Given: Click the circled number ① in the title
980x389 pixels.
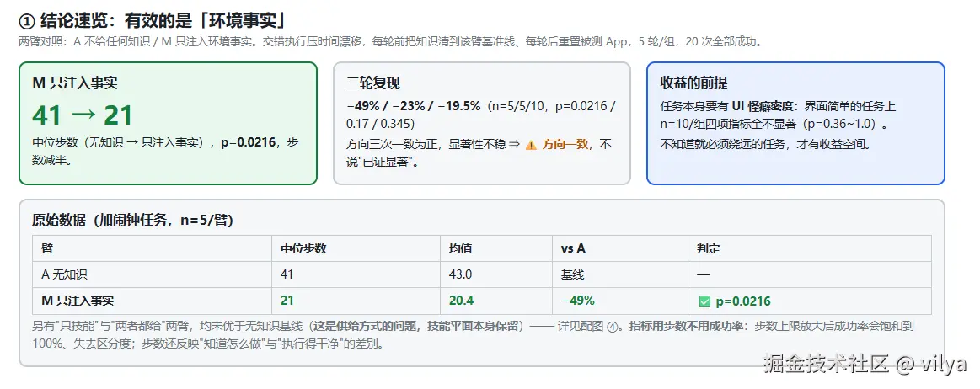Looking at the screenshot, I should click(x=25, y=23).
